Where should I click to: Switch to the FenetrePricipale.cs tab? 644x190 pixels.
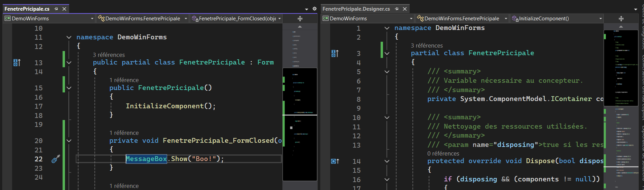click(x=27, y=9)
